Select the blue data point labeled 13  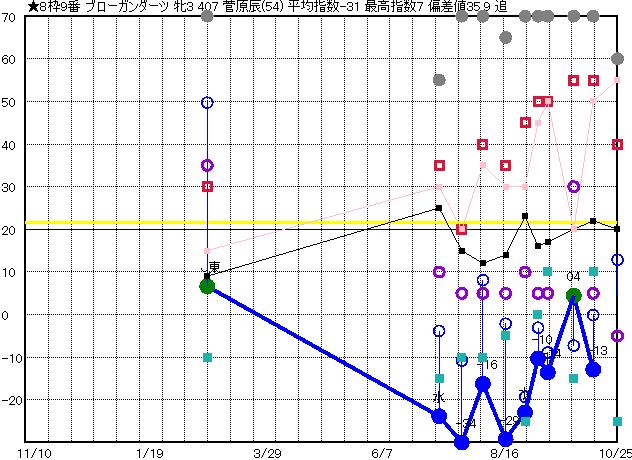point(593,369)
